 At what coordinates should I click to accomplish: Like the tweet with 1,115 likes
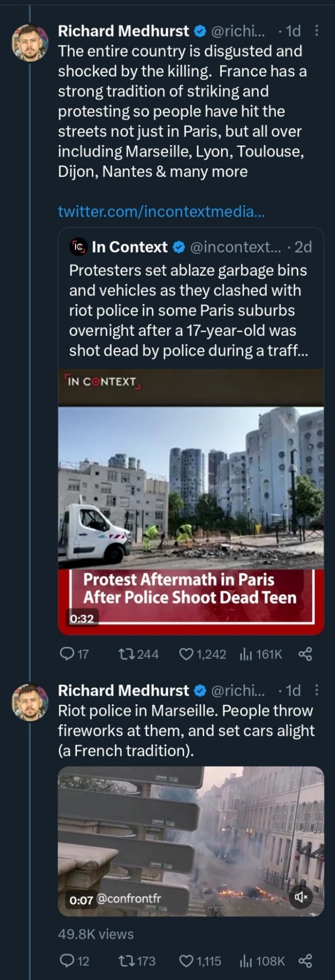(187, 961)
